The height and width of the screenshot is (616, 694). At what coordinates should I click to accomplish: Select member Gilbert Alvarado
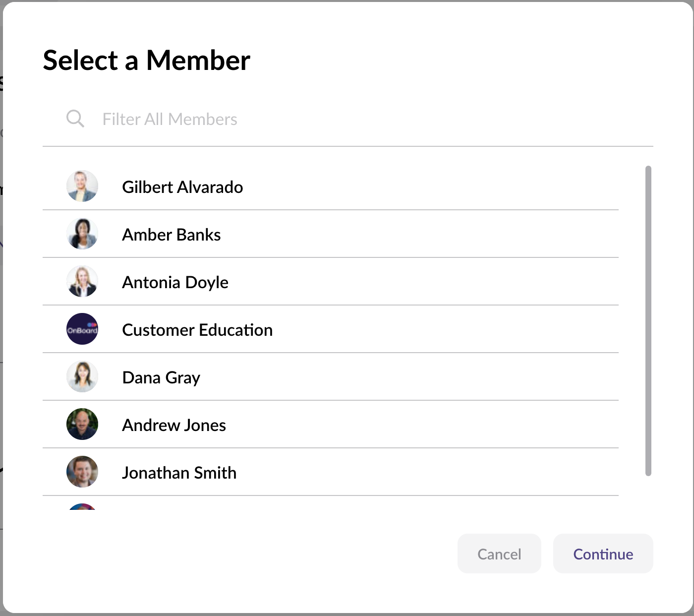[x=182, y=187]
